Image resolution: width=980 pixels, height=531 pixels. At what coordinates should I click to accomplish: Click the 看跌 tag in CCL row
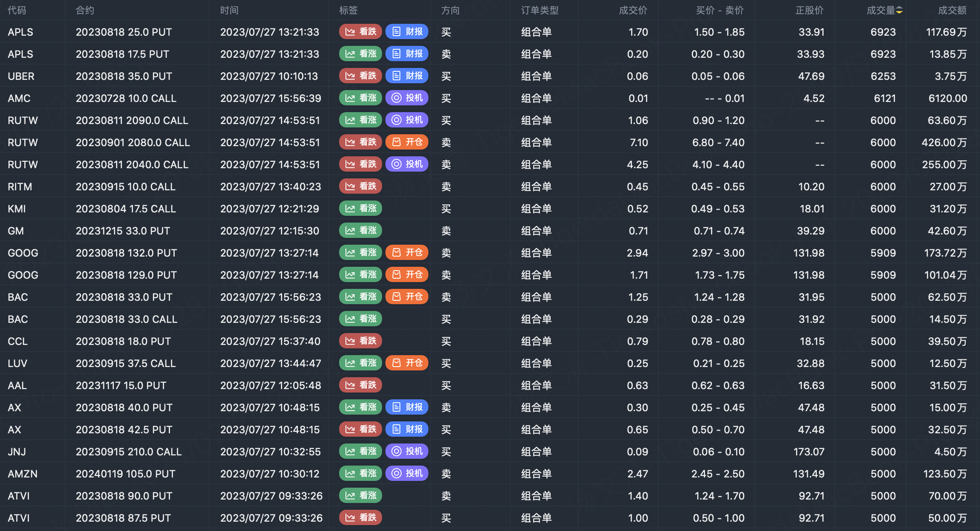360,341
